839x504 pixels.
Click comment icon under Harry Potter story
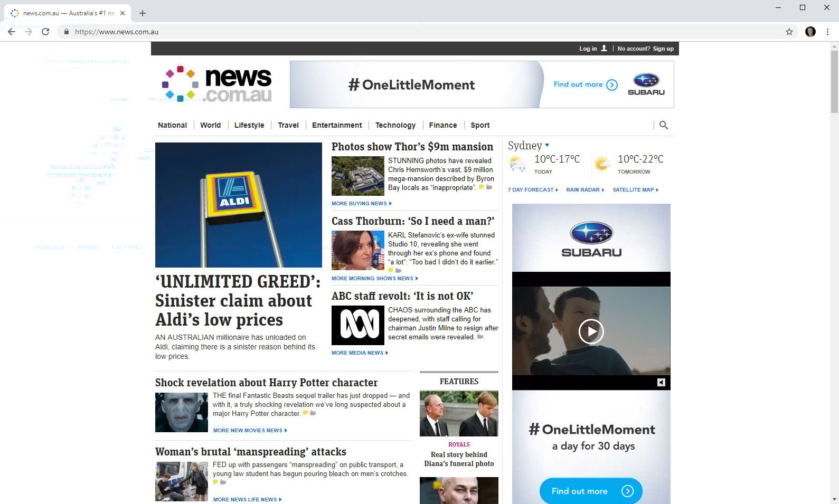pyautogui.click(x=305, y=413)
